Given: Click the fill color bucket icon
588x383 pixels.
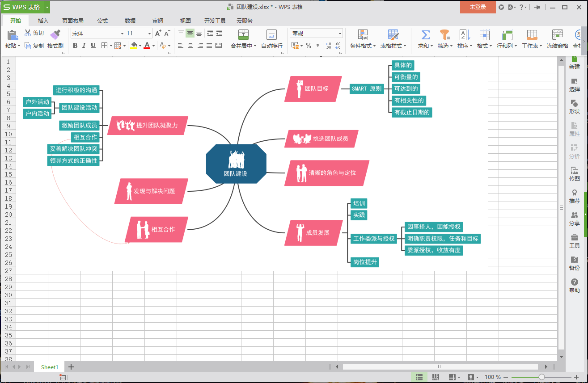Looking at the screenshot, I should point(133,46).
